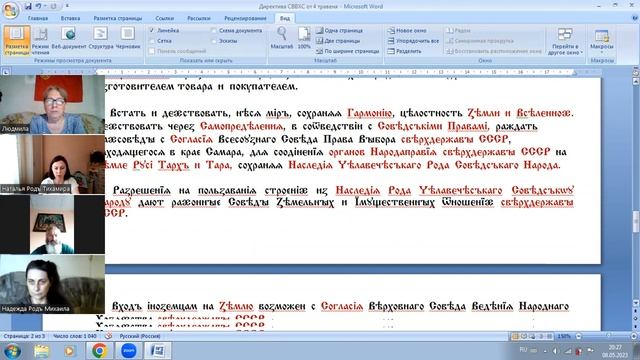Click Упорядочить все windows
This screenshot has width=640, height=360.
413,41
